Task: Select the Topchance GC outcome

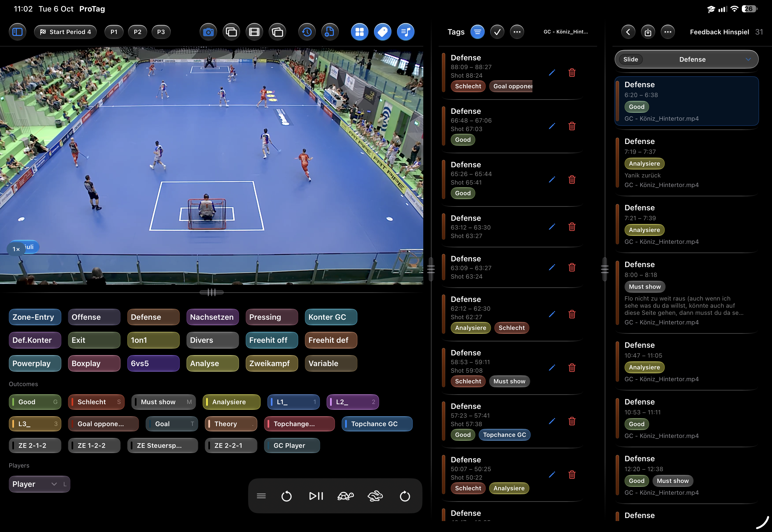Action: [377, 424]
